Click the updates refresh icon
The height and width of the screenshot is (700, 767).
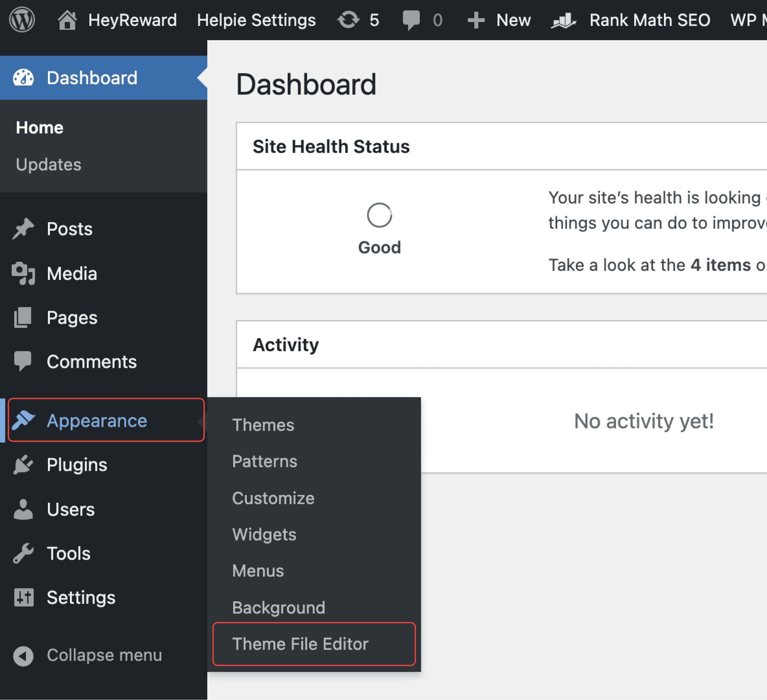coord(348,20)
